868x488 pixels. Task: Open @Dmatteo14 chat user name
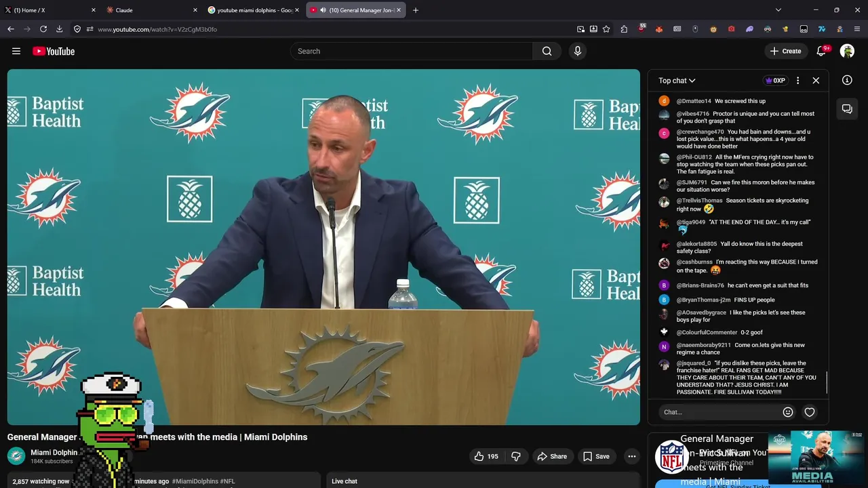(694, 101)
